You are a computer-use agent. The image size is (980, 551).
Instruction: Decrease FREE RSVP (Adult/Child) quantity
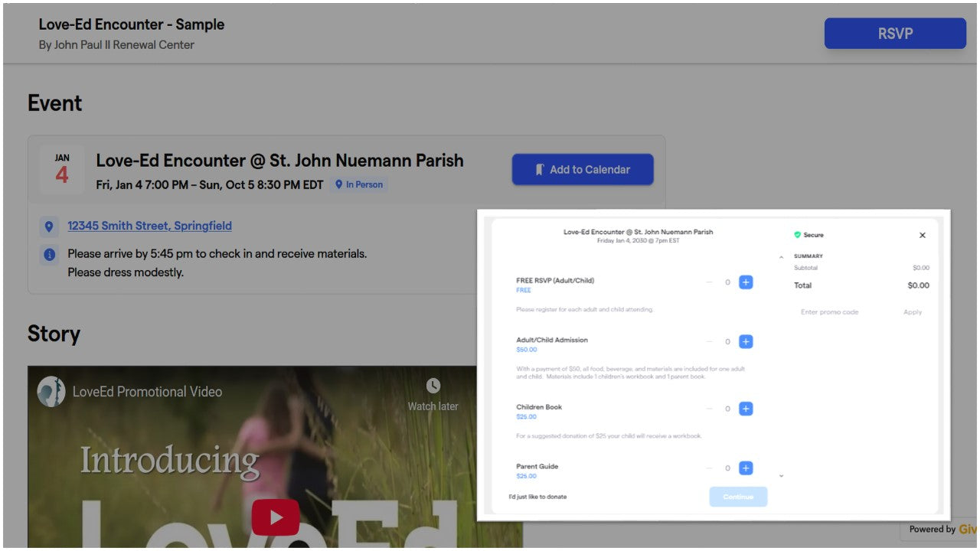tap(710, 282)
